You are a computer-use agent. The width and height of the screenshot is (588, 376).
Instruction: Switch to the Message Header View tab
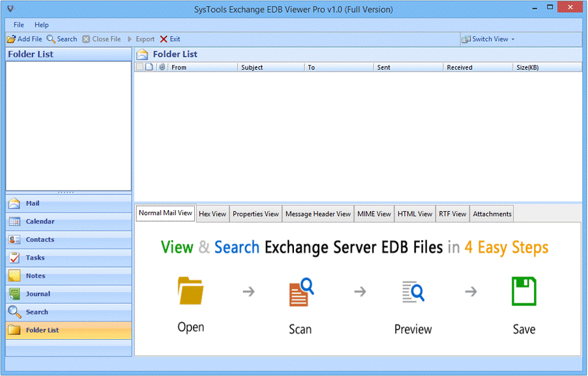pos(318,214)
